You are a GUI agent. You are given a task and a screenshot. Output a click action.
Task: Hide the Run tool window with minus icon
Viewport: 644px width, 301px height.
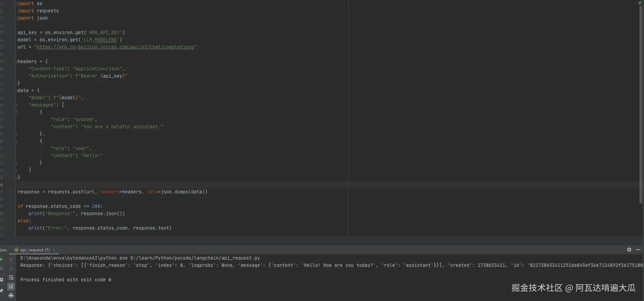638,250
